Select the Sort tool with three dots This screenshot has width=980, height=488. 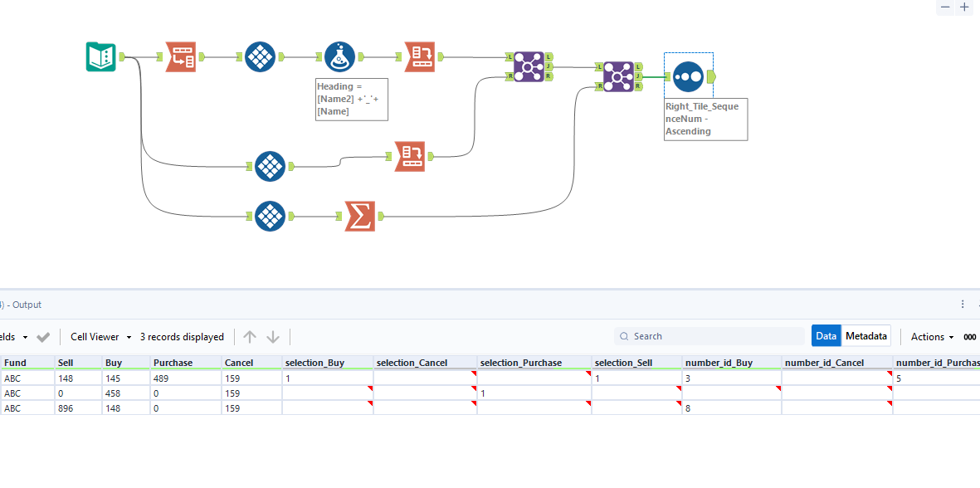pyautogui.click(x=689, y=76)
